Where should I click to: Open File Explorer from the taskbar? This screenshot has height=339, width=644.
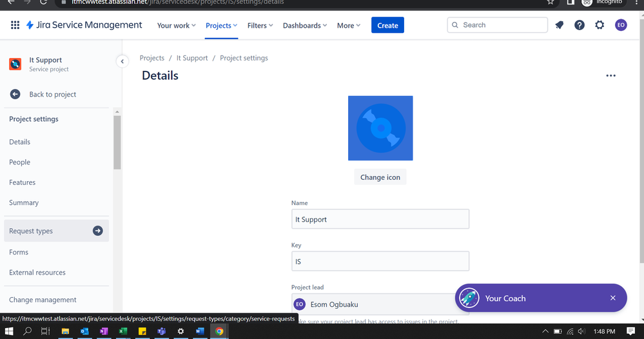(x=65, y=331)
